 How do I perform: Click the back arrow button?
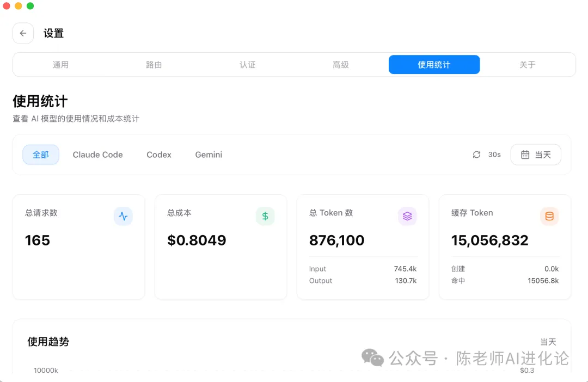23,33
